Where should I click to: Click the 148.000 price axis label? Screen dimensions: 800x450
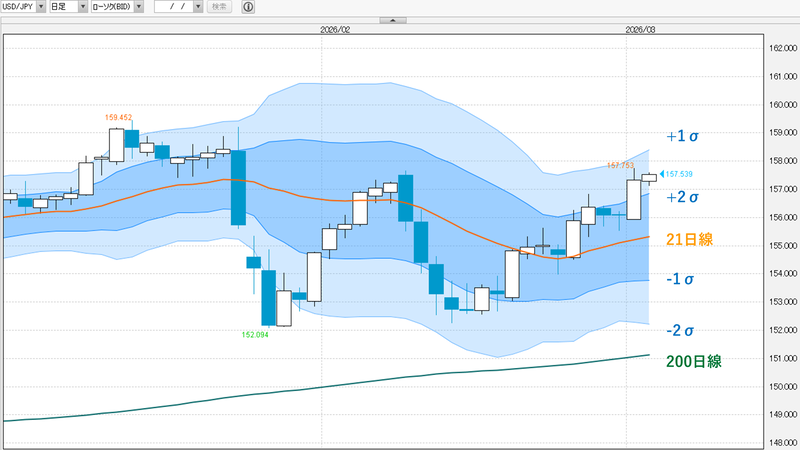[783, 443]
